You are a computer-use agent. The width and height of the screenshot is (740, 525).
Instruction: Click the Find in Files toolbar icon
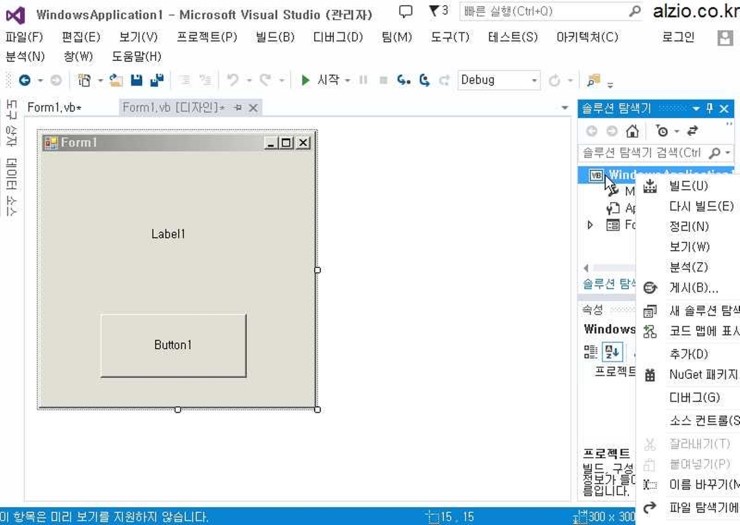click(594, 80)
